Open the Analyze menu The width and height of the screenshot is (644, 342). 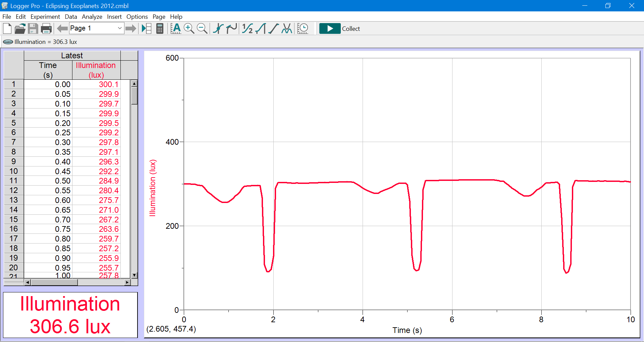pos(92,17)
